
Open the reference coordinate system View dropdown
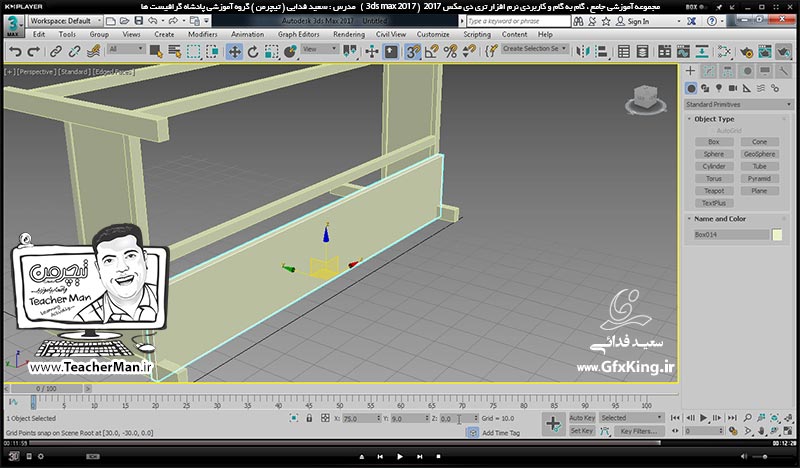click(x=319, y=49)
